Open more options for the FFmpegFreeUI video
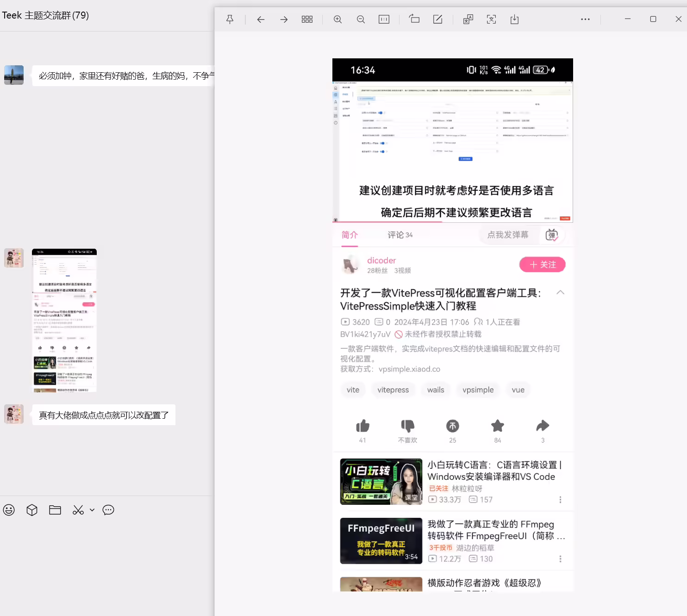687x616 pixels. (560, 559)
